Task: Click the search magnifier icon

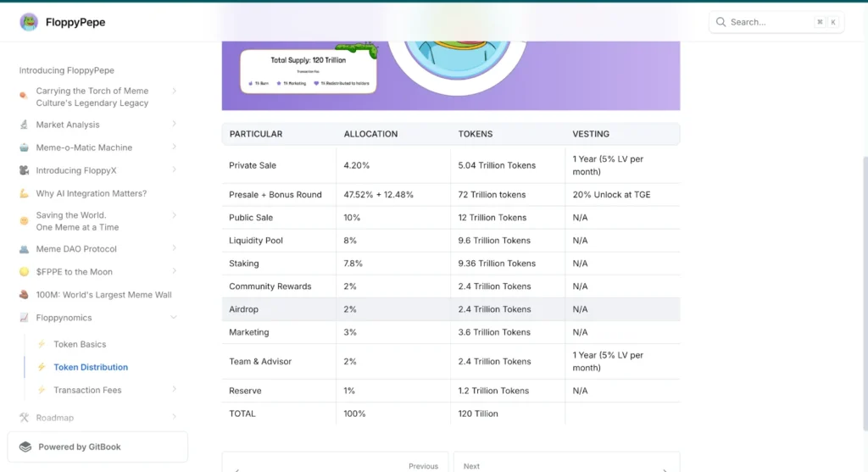Action: pyautogui.click(x=721, y=22)
